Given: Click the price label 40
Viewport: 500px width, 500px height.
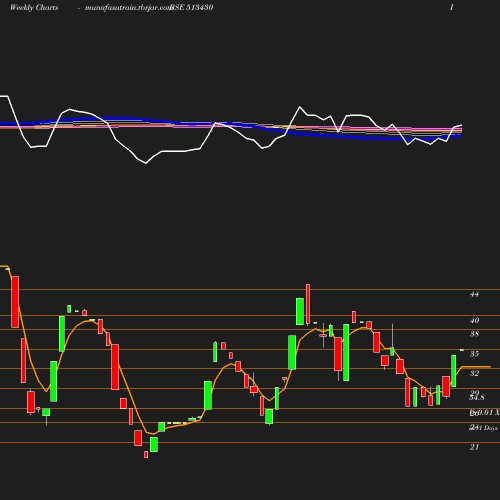Looking at the screenshot, I should (x=474, y=320).
